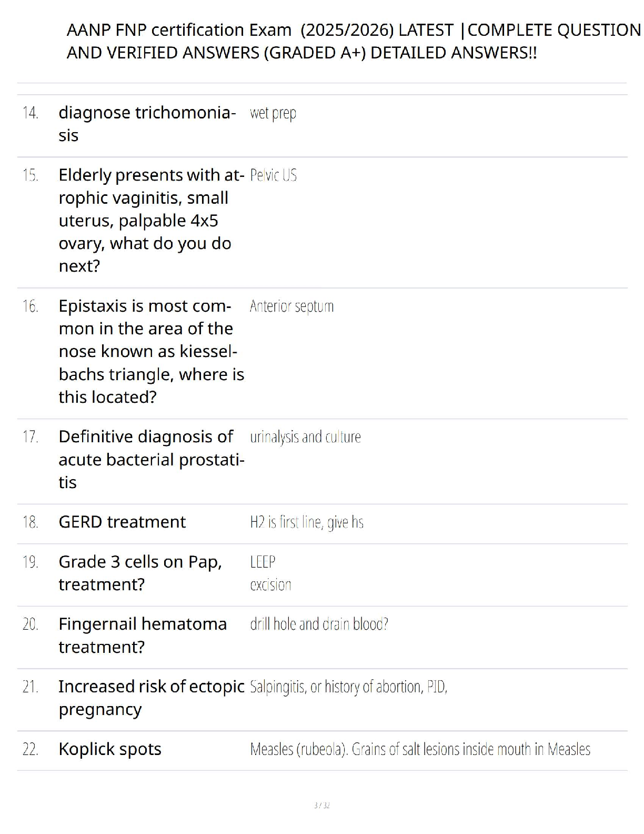Select 'Increased risk of ectopic pregnancy' term
Viewport: 644px width, 834px height.
pyautogui.click(x=152, y=698)
